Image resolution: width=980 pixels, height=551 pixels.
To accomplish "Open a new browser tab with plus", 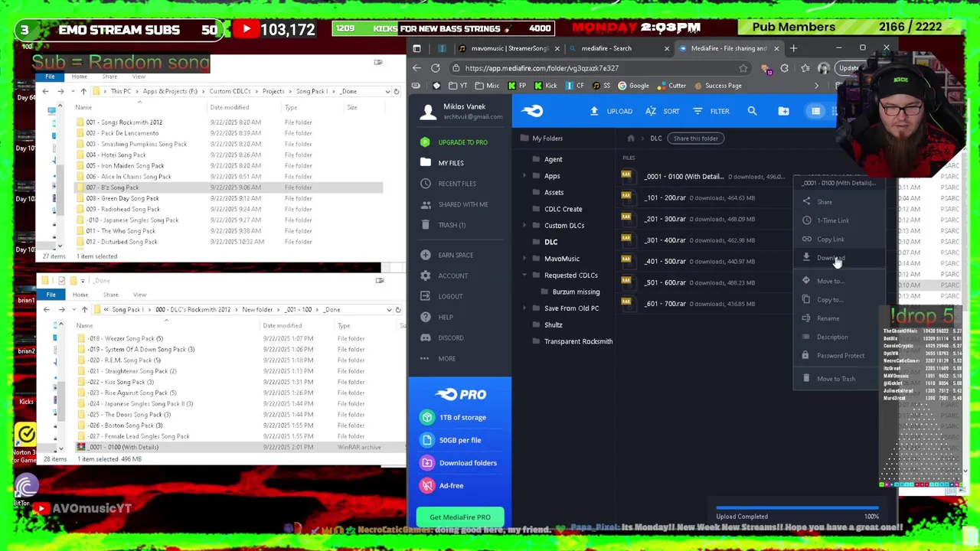I will [793, 48].
